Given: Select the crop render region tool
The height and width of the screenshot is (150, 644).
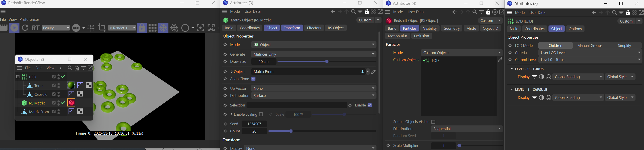Looking at the screenshot, I should point(102,28).
